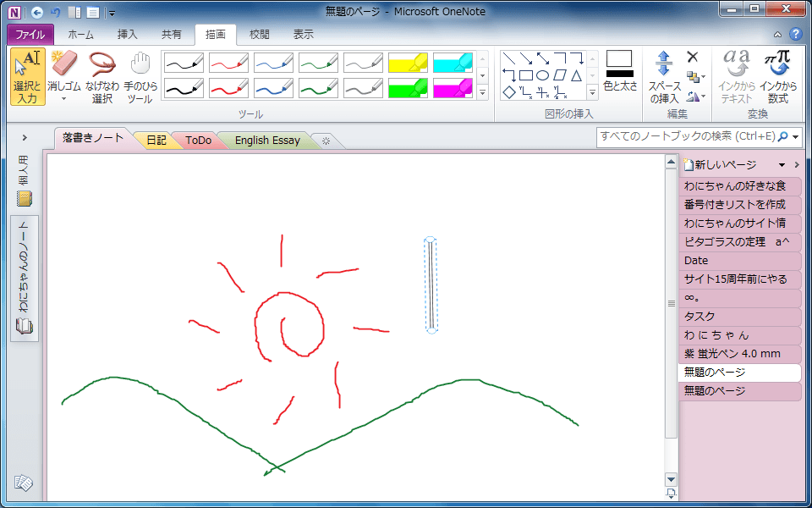The height and width of the screenshot is (508, 812).
Task: Select the cyan highlighter
Action: pyautogui.click(x=453, y=63)
